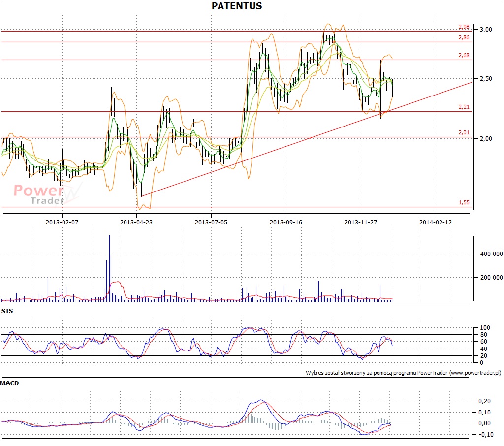The image size is (504, 446).
Task: Click the 2013-02-07 date label
Action: 62,222
